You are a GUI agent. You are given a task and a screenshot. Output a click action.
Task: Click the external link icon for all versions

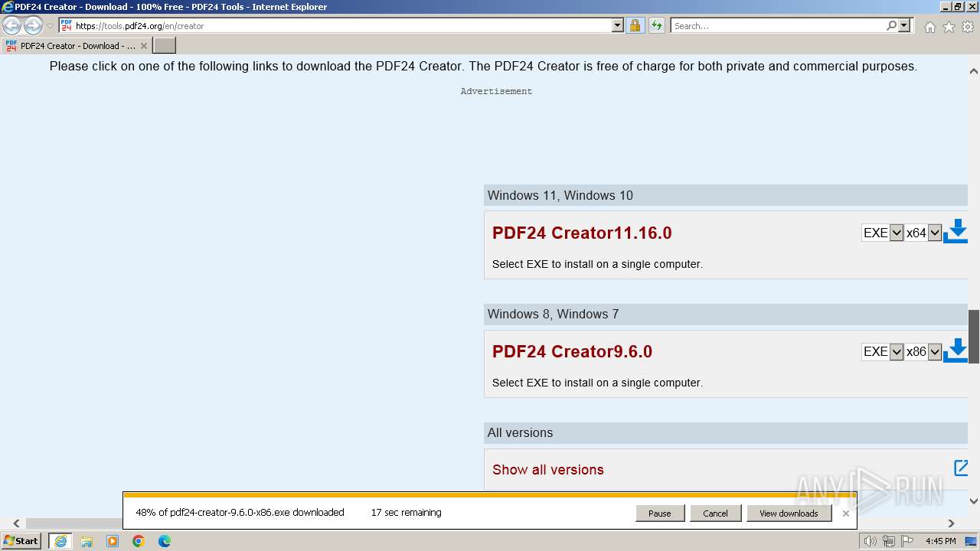point(961,468)
